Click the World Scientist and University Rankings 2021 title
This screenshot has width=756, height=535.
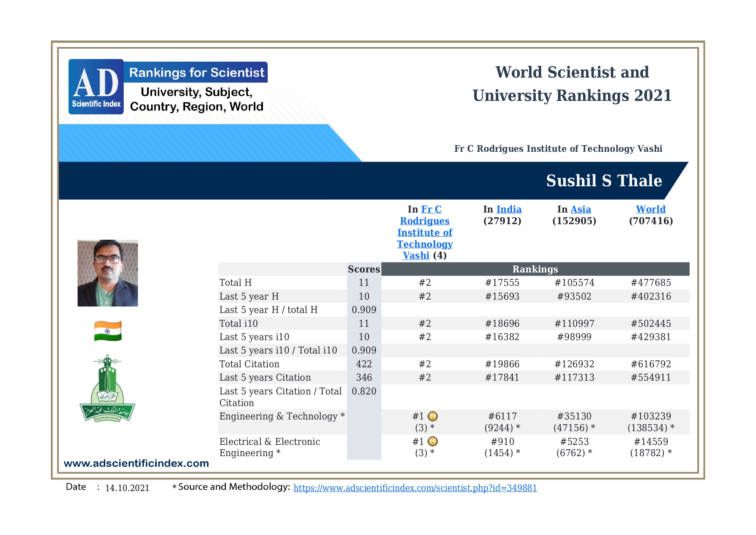pyautogui.click(x=572, y=84)
